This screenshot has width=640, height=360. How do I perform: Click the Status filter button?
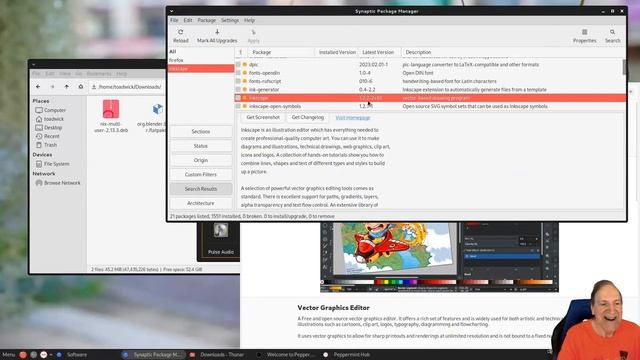(201, 146)
